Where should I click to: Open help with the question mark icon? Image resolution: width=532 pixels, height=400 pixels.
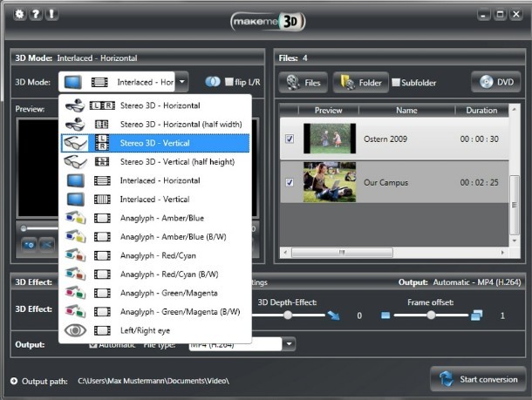35,14
